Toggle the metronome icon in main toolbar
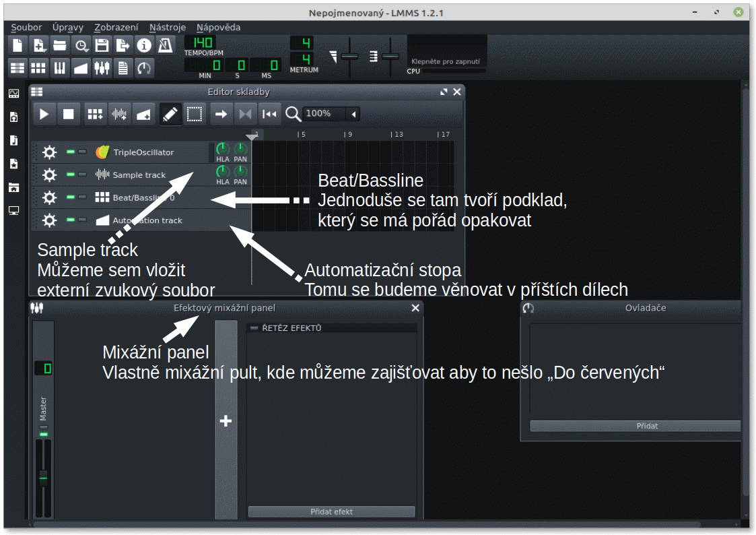Viewport: 756px width, 535px height. click(165, 46)
